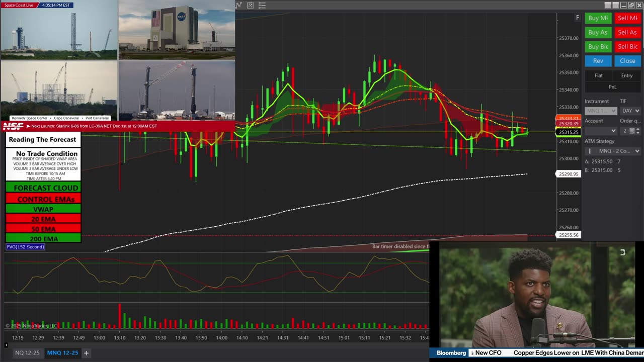Click the FVG(152 Second) indicator label

coord(26,247)
